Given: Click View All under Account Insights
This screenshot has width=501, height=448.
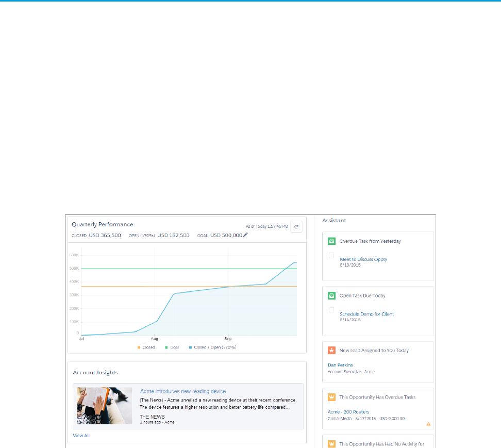Looking at the screenshot, I should (x=81, y=436).
